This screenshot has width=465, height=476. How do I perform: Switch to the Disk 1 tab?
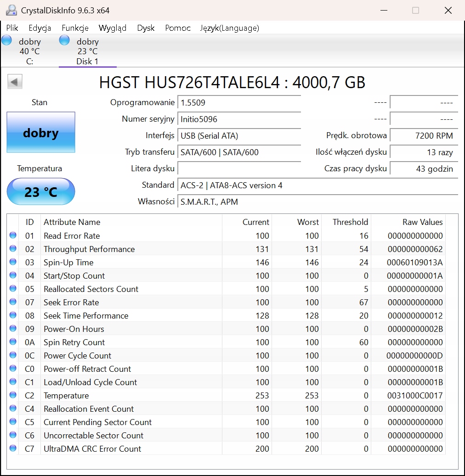(87, 51)
